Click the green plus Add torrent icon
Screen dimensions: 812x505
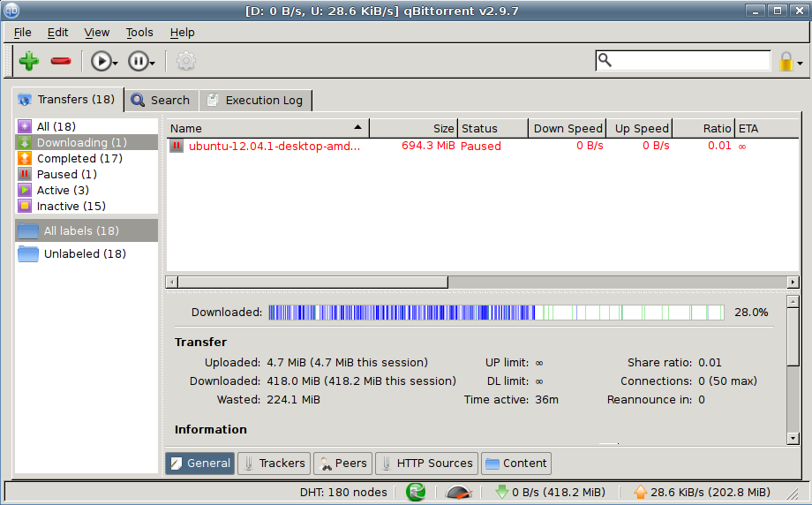(x=29, y=61)
